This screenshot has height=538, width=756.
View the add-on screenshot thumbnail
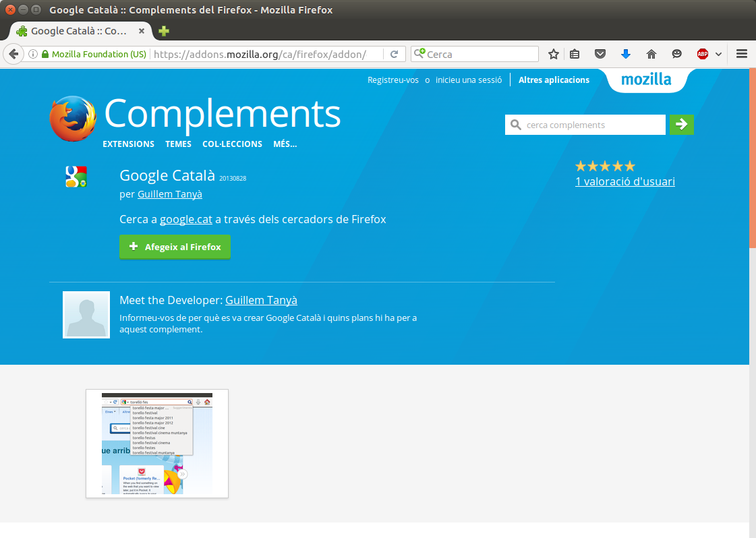tap(156, 444)
